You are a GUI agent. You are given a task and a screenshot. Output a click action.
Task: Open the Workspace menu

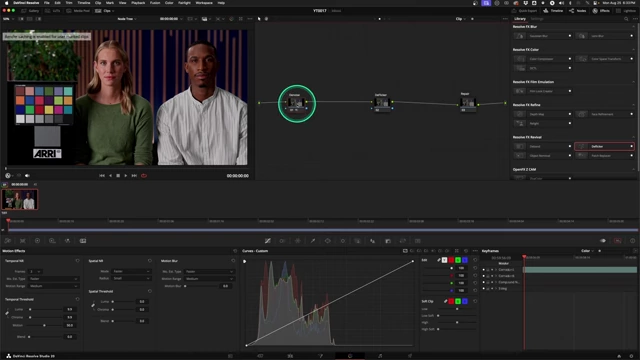point(204,3)
